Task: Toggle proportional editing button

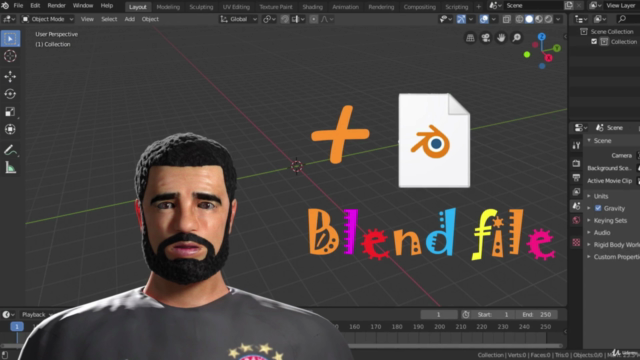Action: coord(313,19)
